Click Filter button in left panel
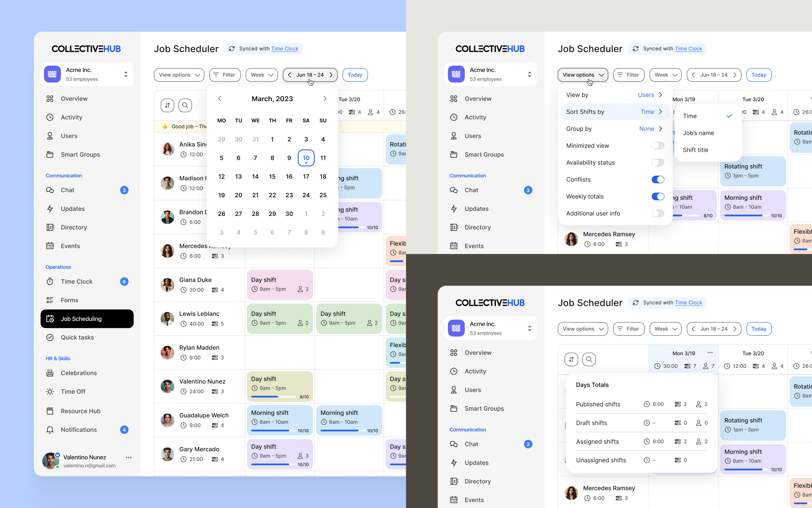This screenshot has width=812, height=508. 225,75
